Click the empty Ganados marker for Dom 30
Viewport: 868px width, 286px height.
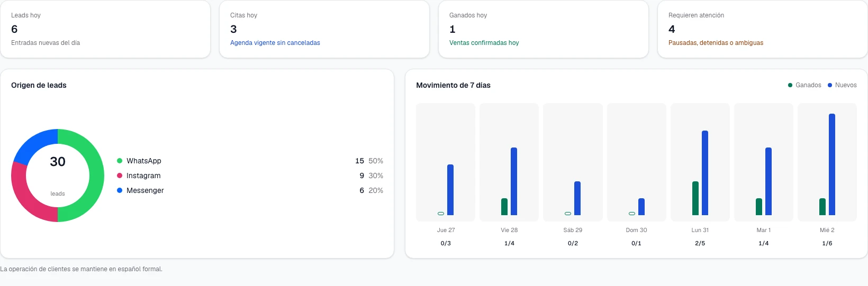(x=632, y=214)
